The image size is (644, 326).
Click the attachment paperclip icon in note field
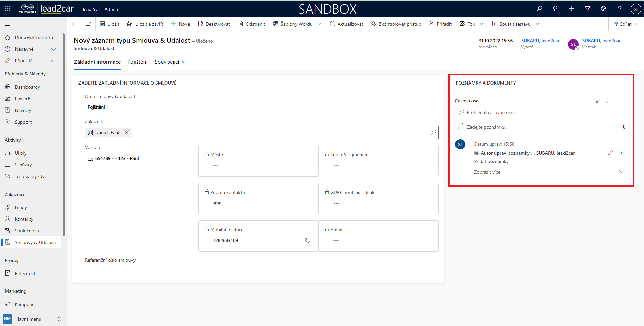coord(623,126)
